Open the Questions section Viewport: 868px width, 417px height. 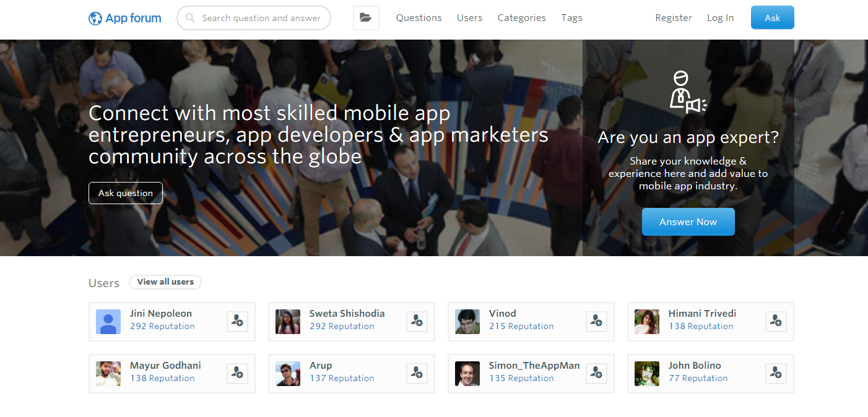(419, 17)
